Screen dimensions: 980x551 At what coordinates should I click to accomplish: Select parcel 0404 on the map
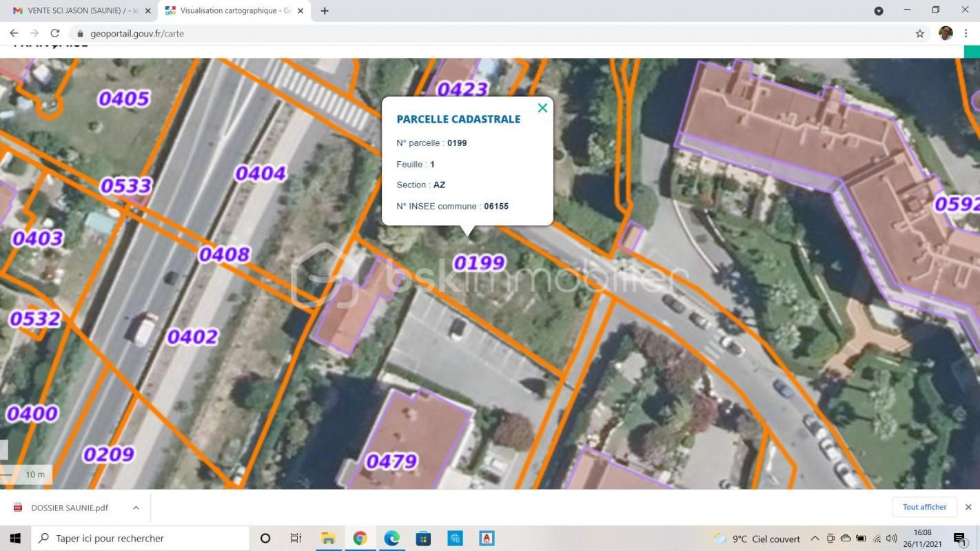click(x=261, y=173)
